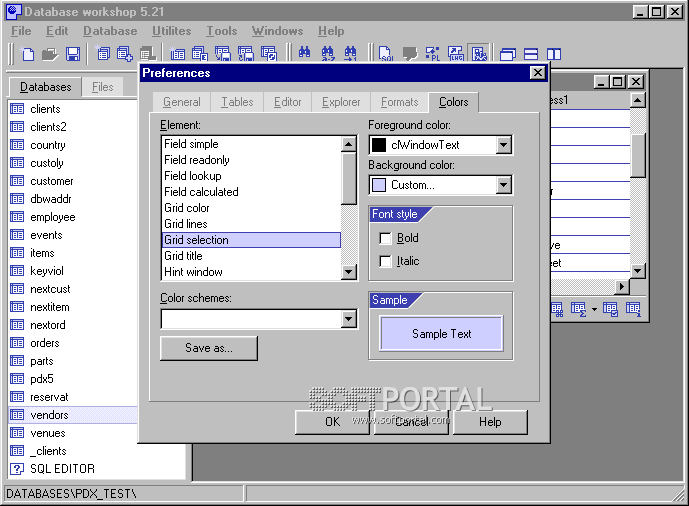Click the Tile horizontally toolbar icon
This screenshot has height=506, width=689.
point(531,54)
